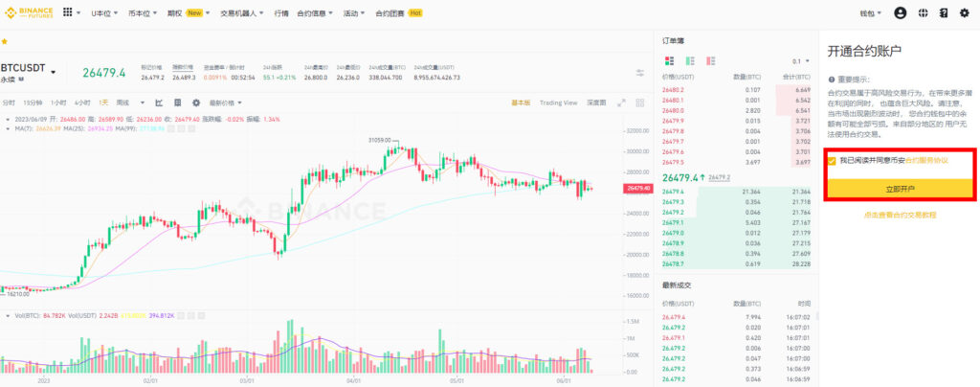Click the red 26479.40 price axis tag

[638, 188]
